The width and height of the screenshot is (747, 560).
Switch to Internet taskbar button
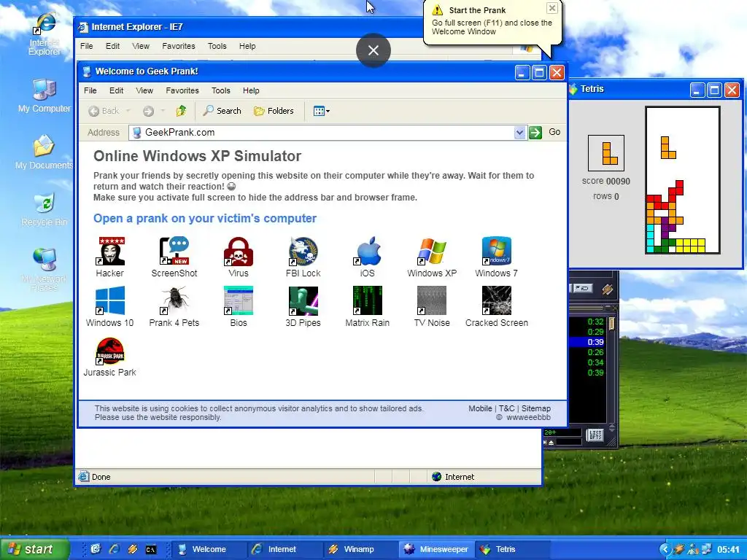[285, 549]
